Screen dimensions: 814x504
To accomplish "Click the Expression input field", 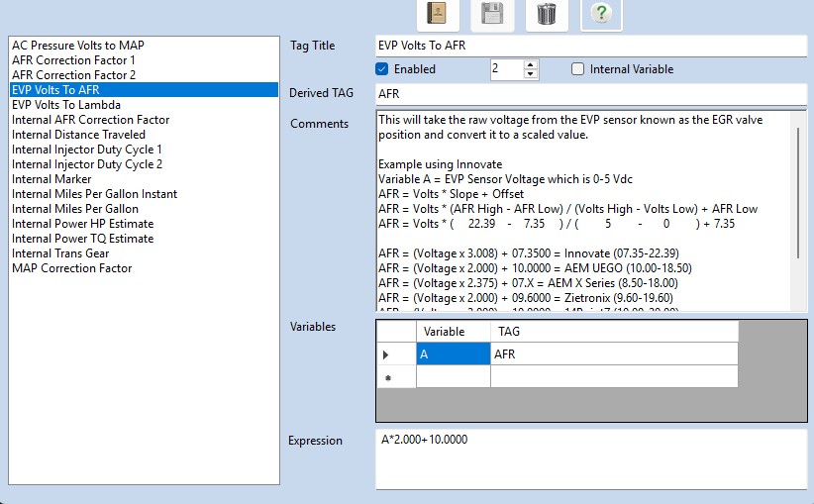I will pos(591,458).
